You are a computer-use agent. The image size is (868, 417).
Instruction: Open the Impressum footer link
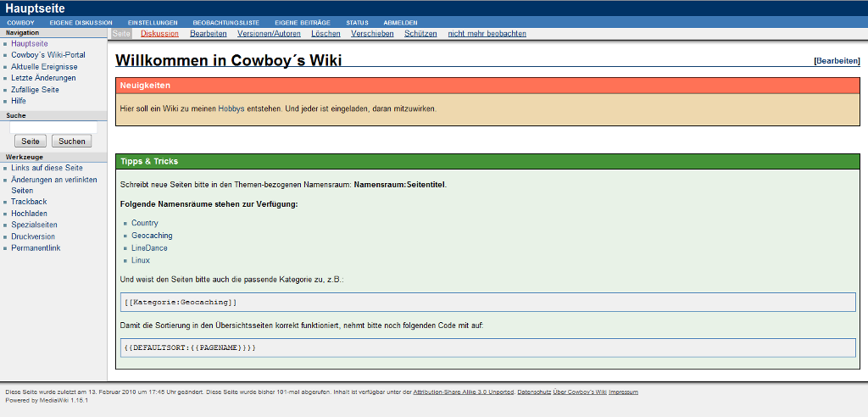623,392
